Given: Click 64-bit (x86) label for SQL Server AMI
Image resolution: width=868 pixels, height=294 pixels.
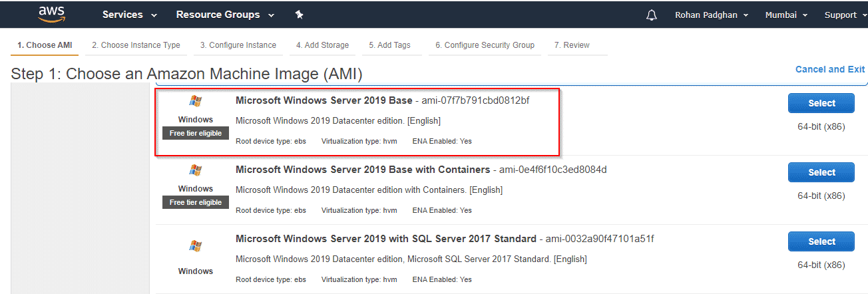Looking at the screenshot, I should [x=821, y=265].
